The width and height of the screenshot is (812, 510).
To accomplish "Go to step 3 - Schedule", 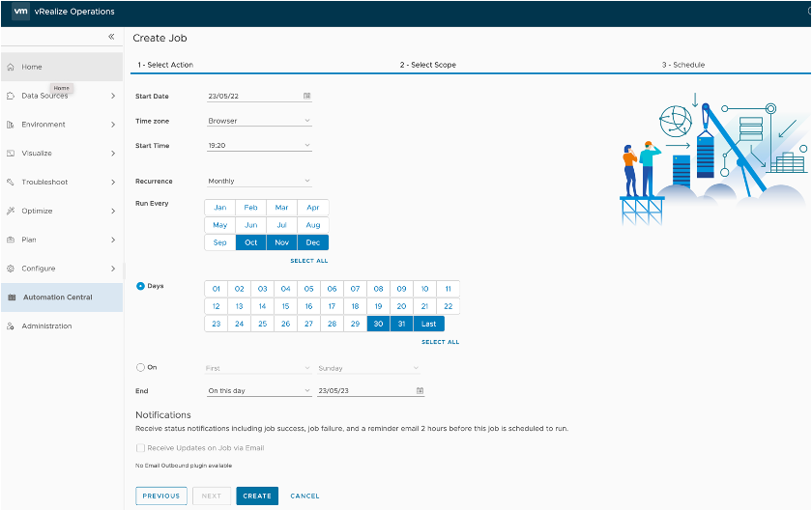I will pos(683,65).
